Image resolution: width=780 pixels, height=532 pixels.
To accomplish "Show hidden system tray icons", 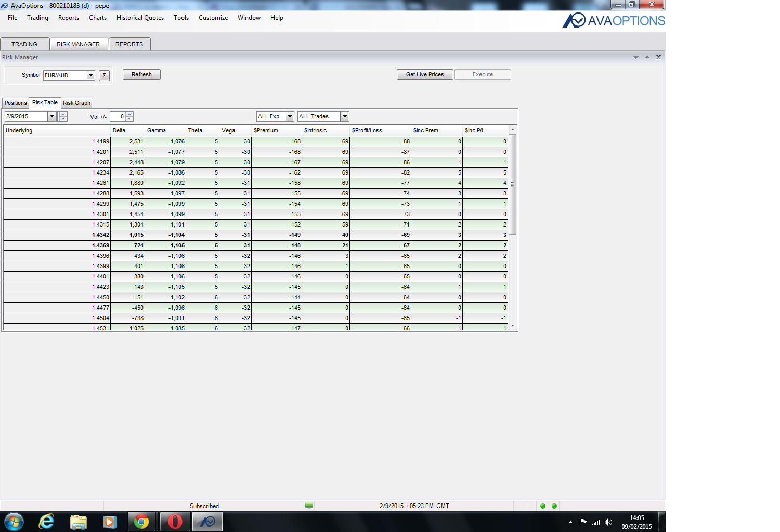I will 570,522.
